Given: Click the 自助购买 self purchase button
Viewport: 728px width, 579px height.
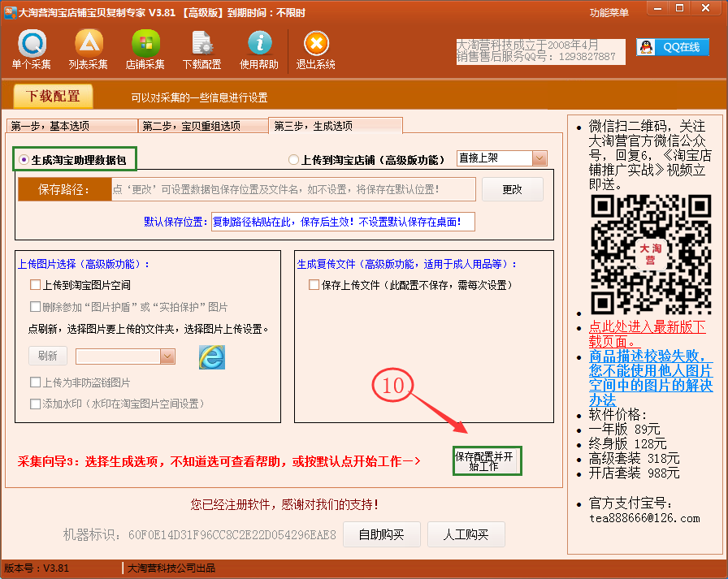Looking at the screenshot, I should [382, 534].
